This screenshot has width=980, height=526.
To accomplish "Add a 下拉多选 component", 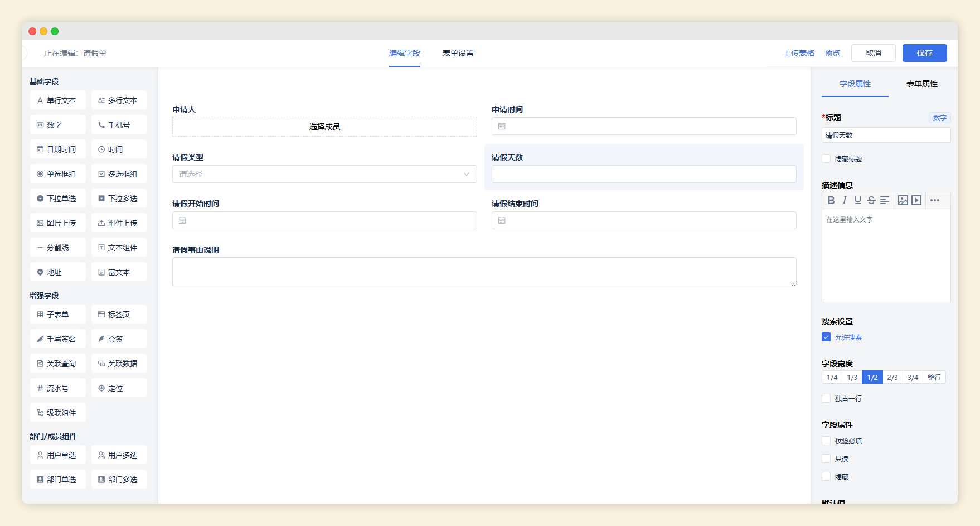I will click(119, 199).
